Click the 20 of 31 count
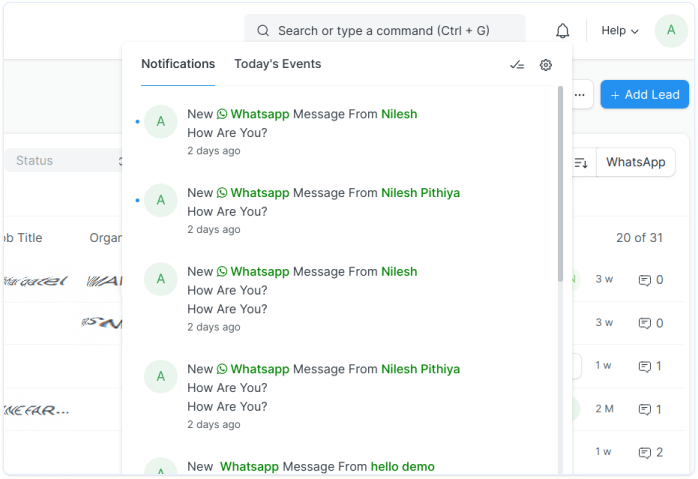This screenshot has height=479, width=698. [639, 238]
